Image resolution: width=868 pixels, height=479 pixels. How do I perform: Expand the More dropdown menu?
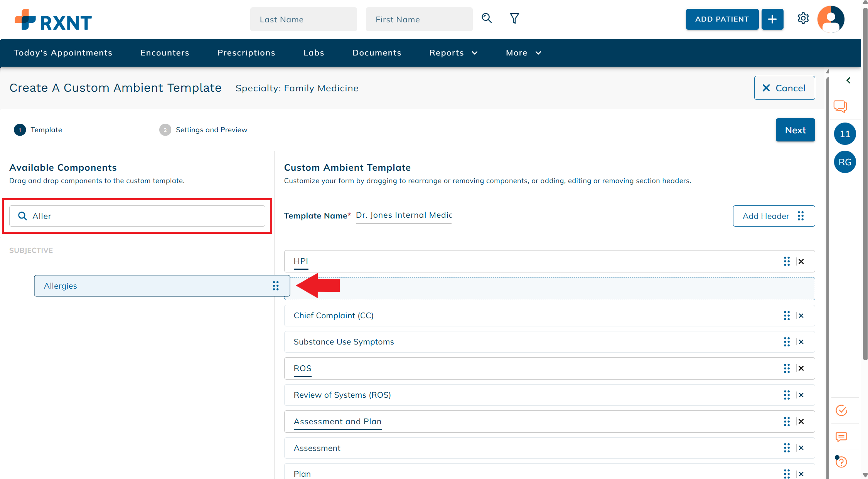(x=523, y=53)
